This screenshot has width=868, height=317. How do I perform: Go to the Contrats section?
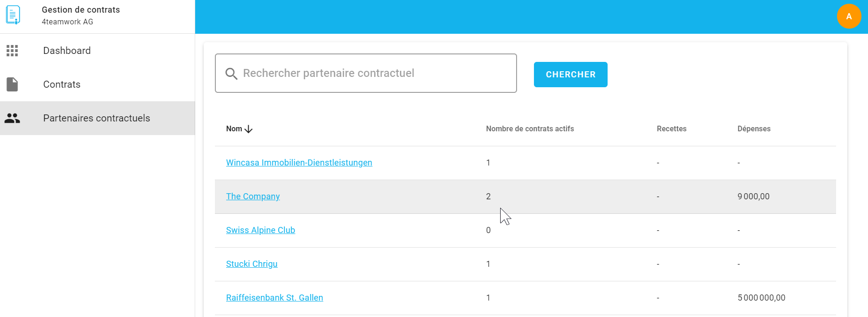pyautogui.click(x=62, y=84)
